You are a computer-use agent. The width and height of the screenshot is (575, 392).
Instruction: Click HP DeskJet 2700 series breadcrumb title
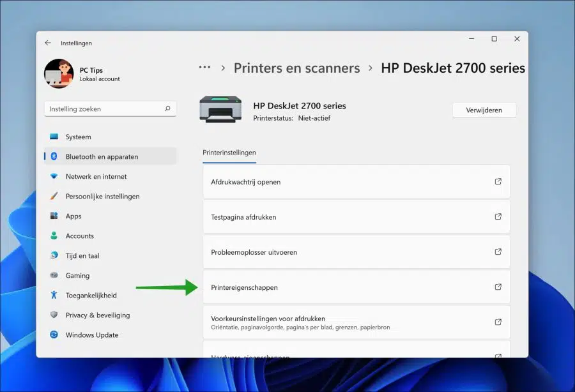coord(453,68)
